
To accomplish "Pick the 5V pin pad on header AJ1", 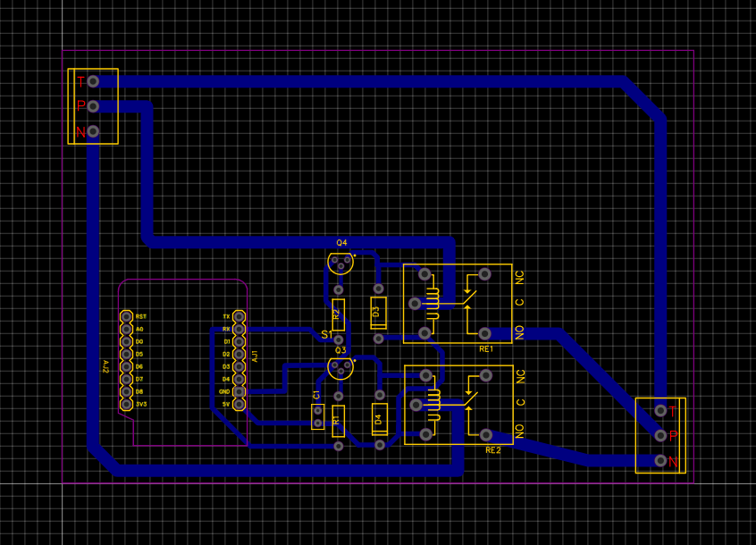I will click(x=239, y=405).
